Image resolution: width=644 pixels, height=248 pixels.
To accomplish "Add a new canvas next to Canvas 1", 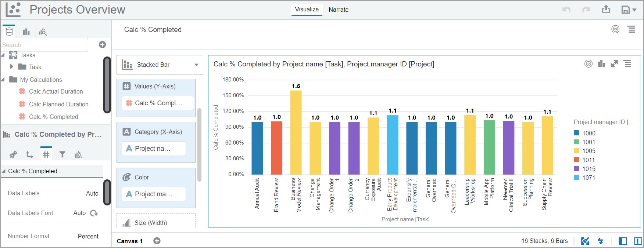I will (157, 241).
